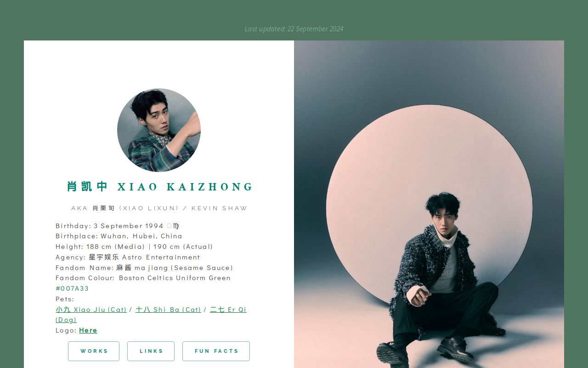Screen dimensions: 588x368
Task: Open the logo 'Here' link
Action: pos(88,330)
